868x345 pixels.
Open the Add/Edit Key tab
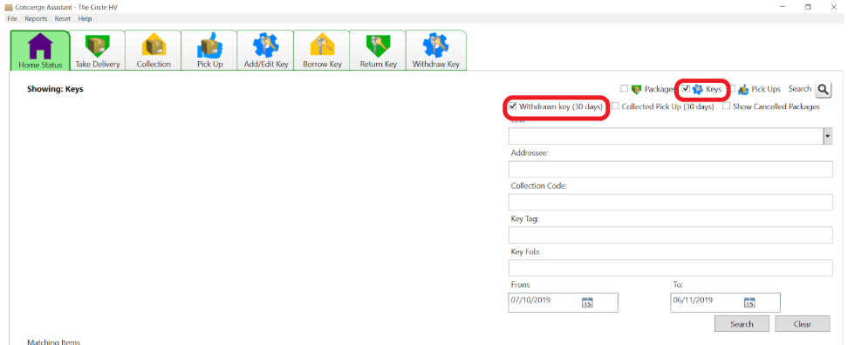[266, 51]
